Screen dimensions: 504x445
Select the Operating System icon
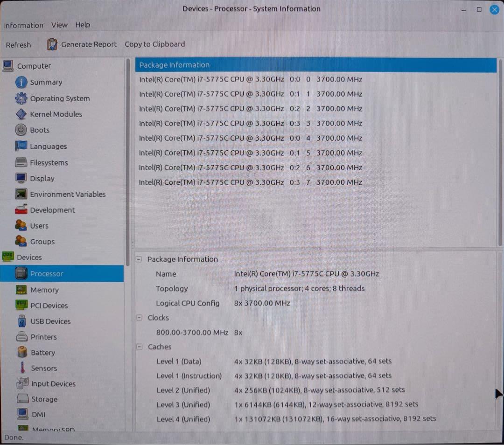tap(21, 98)
